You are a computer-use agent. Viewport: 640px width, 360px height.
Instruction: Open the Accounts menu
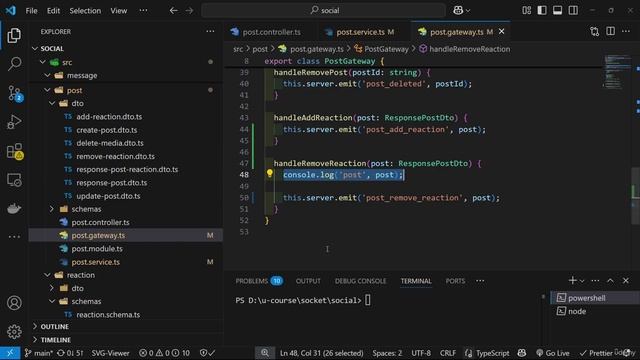(14, 303)
